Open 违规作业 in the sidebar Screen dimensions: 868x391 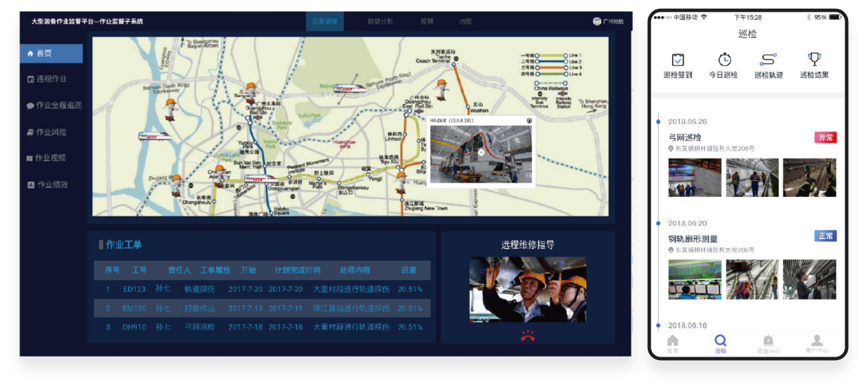[51, 79]
